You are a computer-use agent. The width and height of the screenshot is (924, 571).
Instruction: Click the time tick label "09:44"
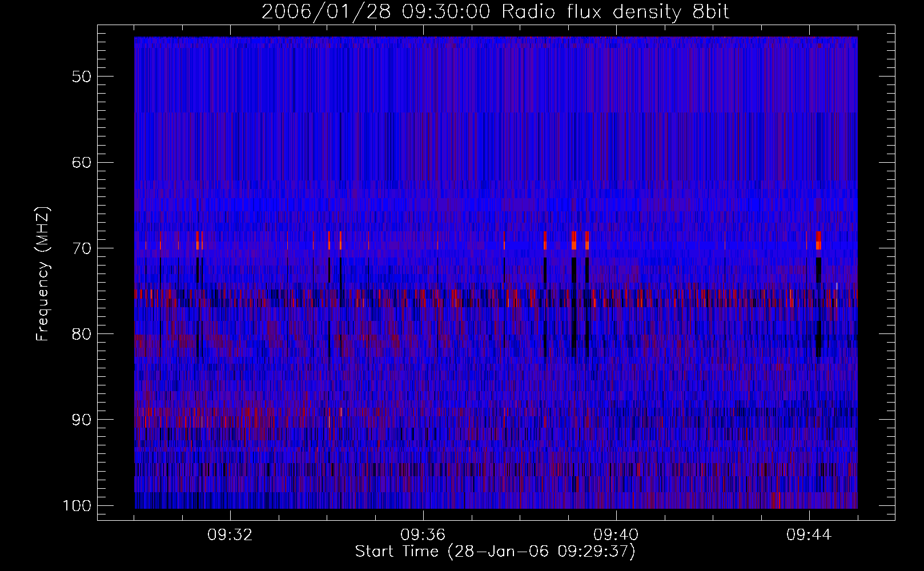coord(809,535)
